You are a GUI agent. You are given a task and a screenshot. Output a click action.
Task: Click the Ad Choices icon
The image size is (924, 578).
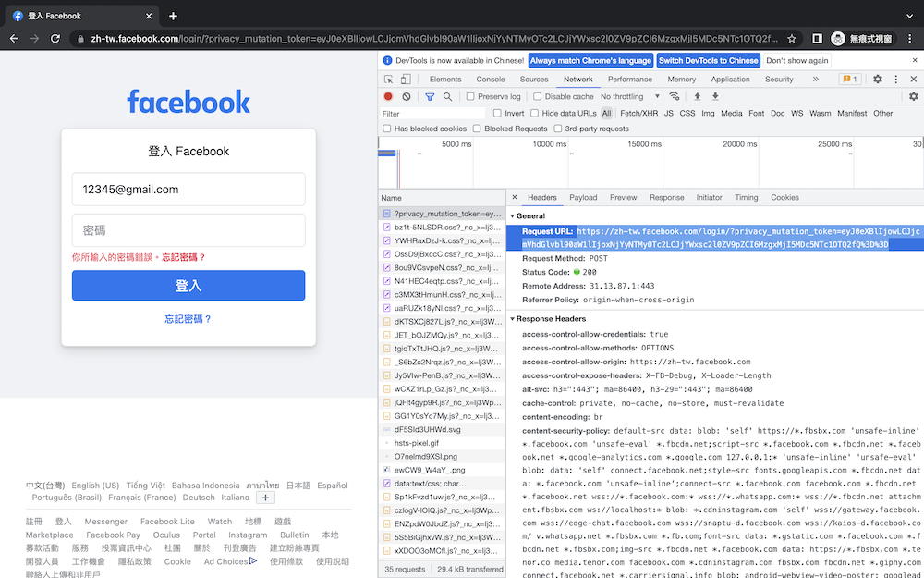tap(253, 561)
